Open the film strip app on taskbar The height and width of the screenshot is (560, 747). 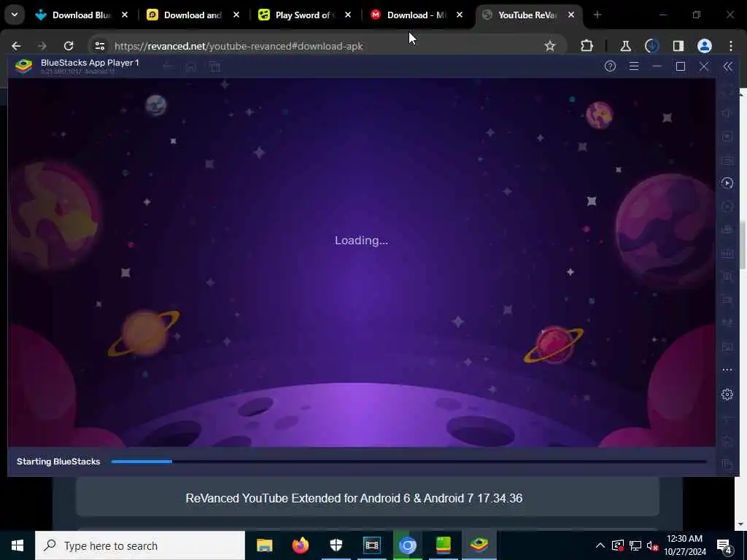click(371, 545)
